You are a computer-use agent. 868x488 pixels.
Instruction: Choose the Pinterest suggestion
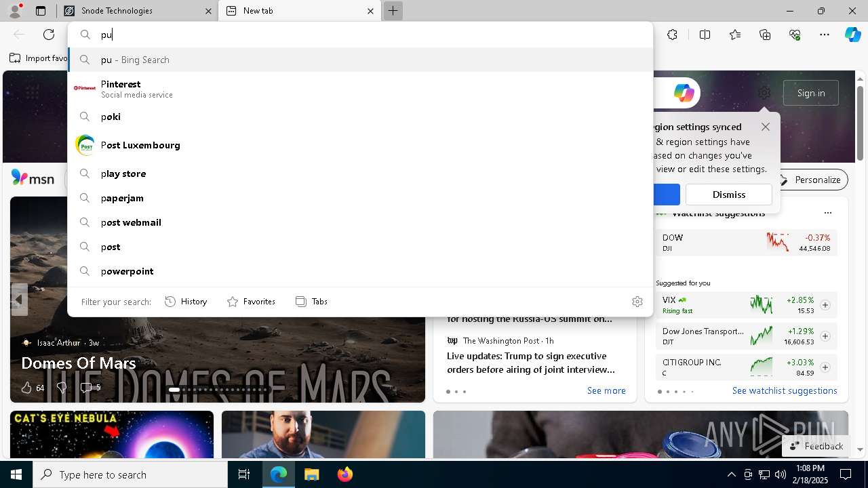tap(360, 88)
